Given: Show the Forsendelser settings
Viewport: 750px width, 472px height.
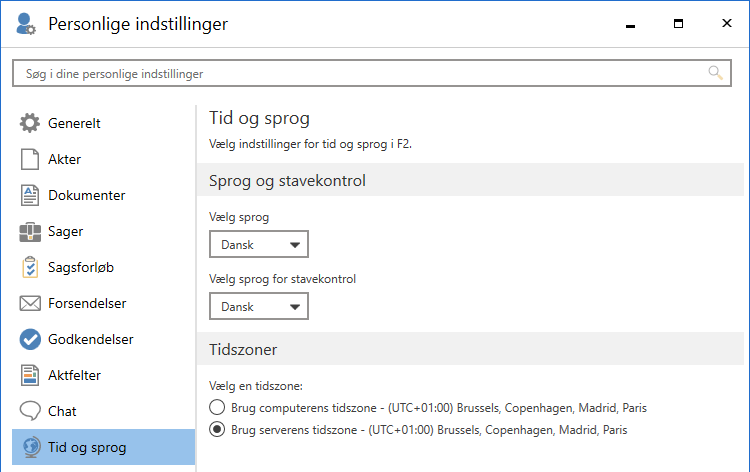Looking at the screenshot, I should coord(87,303).
